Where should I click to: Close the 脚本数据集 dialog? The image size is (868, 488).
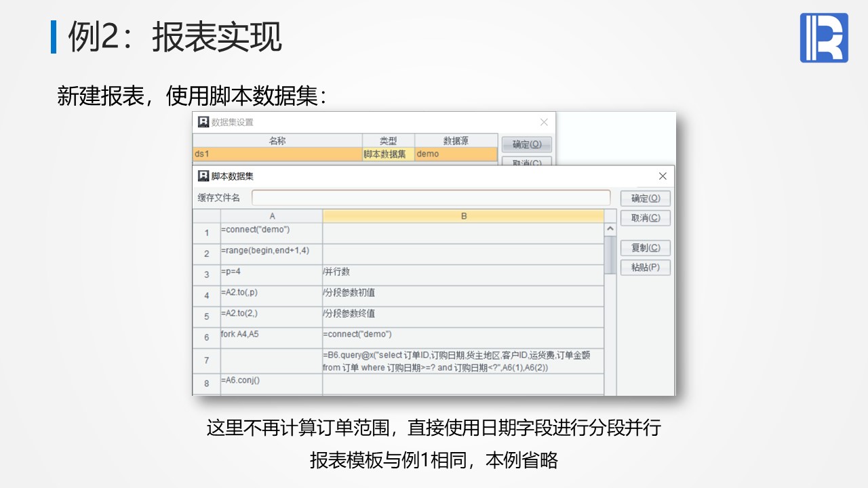pyautogui.click(x=663, y=176)
